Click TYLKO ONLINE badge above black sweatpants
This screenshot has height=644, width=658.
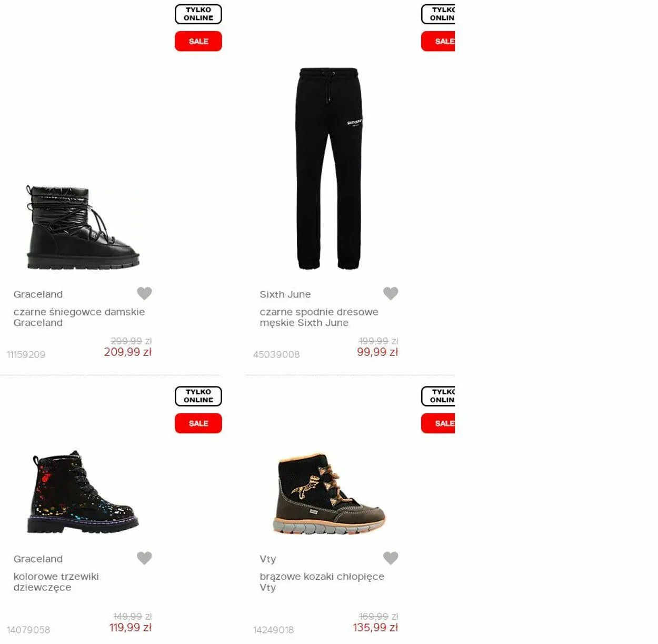pyautogui.click(x=438, y=14)
